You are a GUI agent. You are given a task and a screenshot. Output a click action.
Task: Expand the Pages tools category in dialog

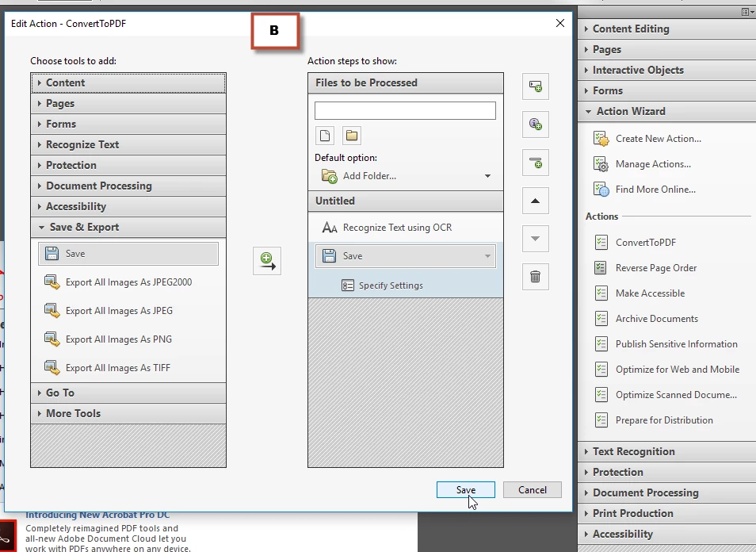pos(128,103)
